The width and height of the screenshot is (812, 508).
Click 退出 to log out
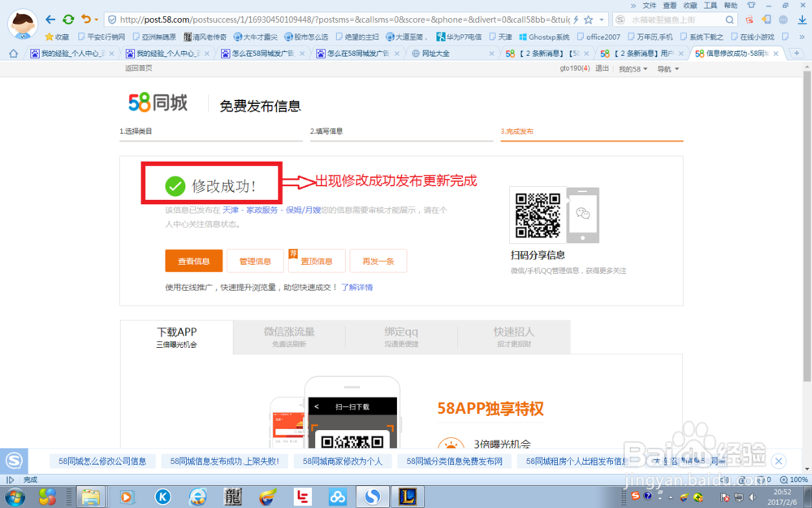602,68
